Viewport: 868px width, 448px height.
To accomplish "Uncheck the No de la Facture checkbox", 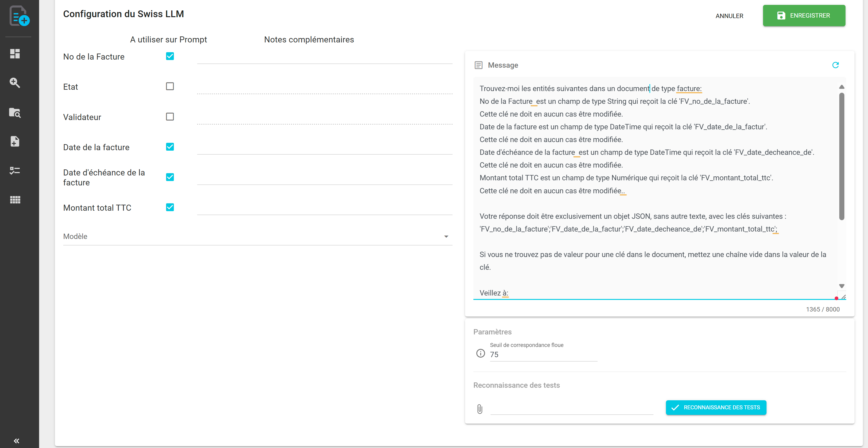I will 170,56.
